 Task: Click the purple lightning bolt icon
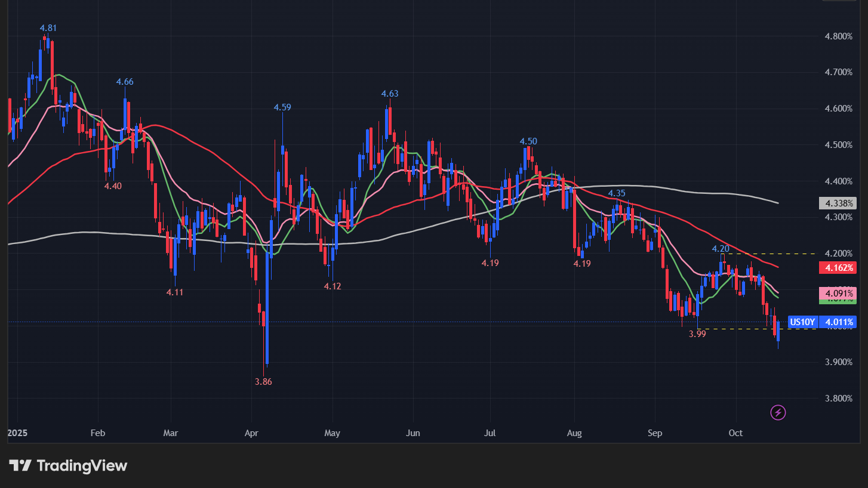(x=778, y=412)
